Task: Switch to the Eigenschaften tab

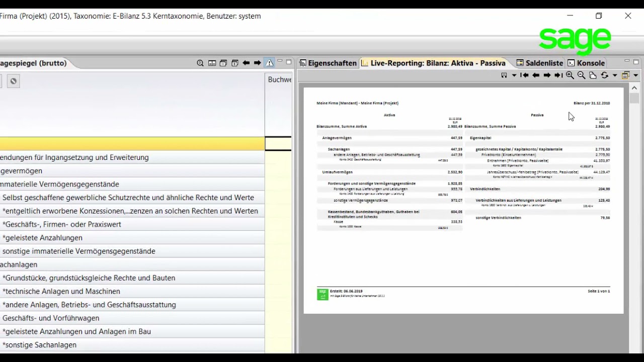Action: click(x=328, y=63)
